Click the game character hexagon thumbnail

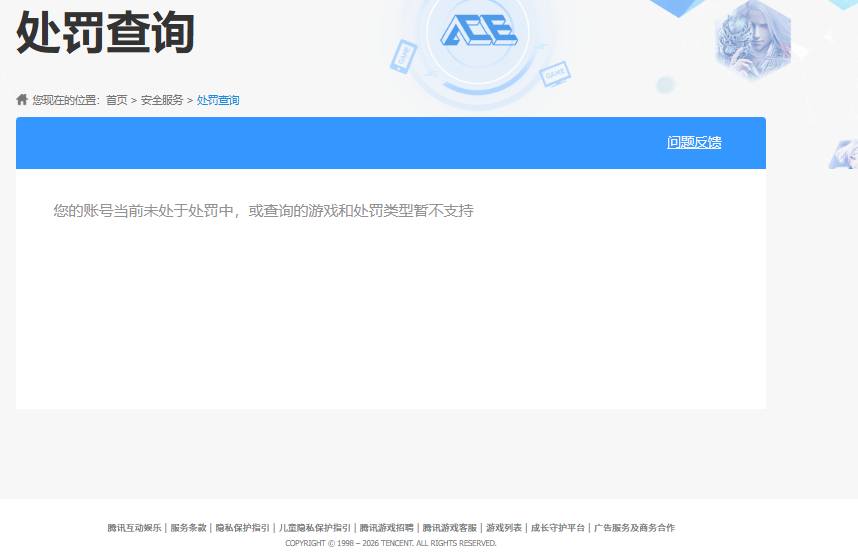(753, 39)
